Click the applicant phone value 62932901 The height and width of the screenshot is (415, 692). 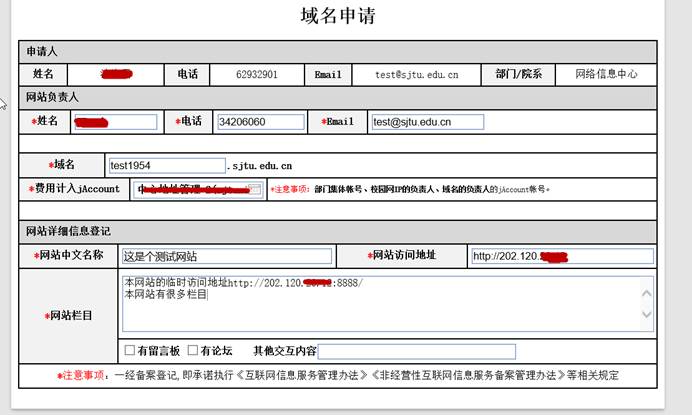[257, 75]
